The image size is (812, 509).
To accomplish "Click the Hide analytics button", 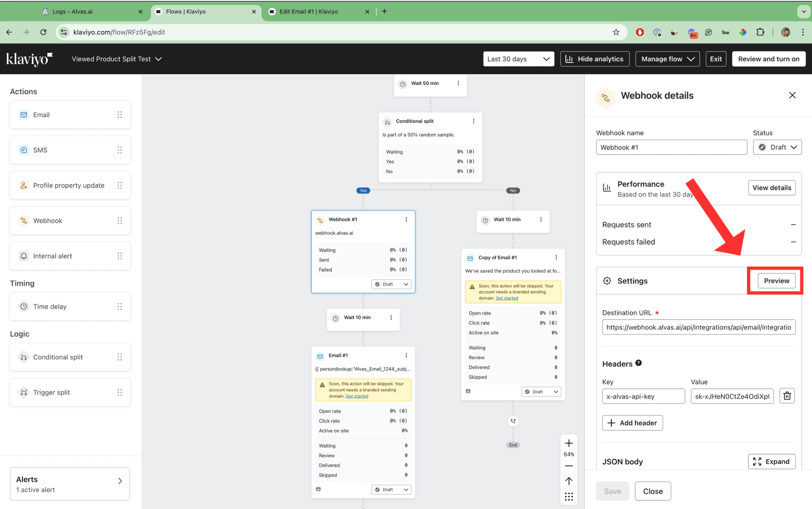I will [x=595, y=59].
